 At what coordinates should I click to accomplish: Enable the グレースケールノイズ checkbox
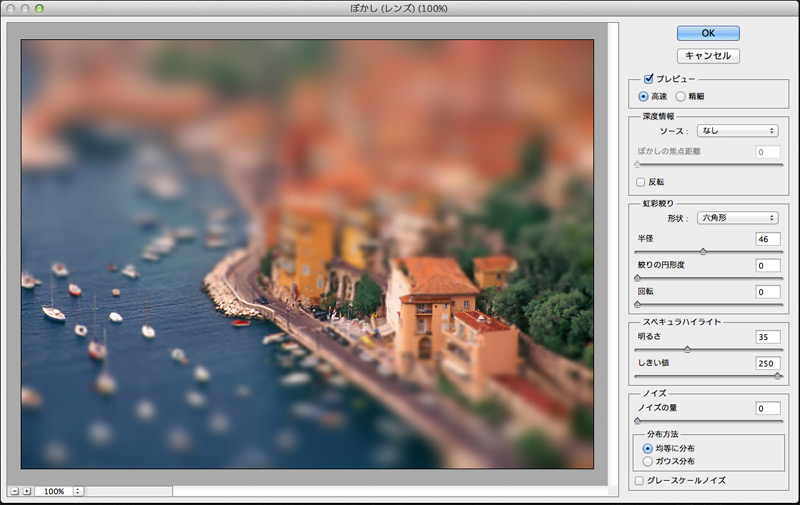(x=640, y=481)
